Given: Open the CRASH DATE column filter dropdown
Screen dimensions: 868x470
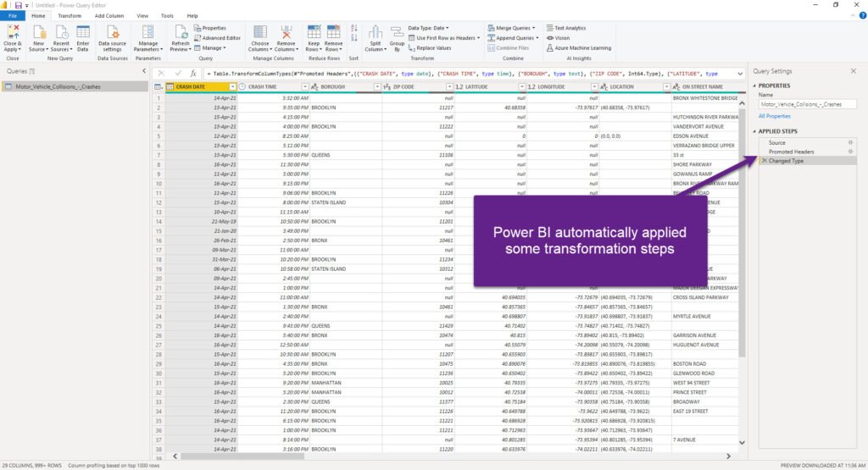Looking at the screenshot, I should [233, 87].
